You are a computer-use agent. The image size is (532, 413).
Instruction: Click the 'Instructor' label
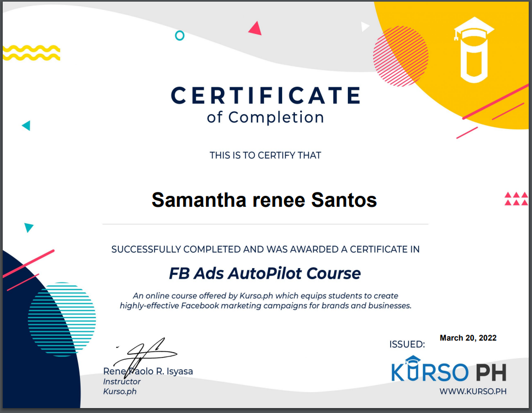(122, 381)
